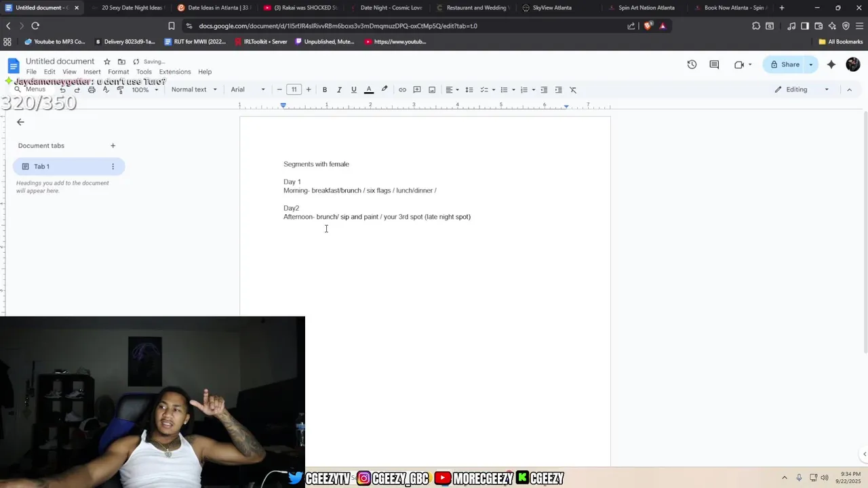Click the insert image icon

pyautogui.click(x=432, y=89)
